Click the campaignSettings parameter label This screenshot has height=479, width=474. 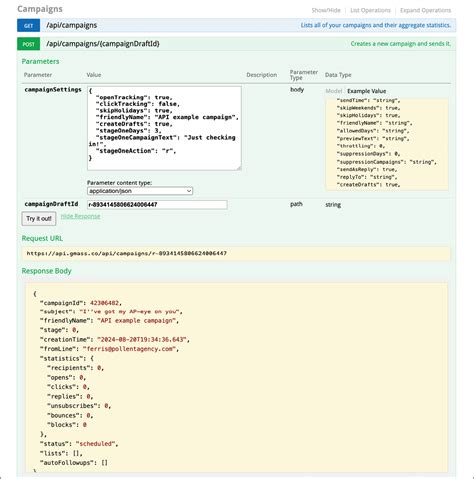pyautogui.click(x=53, y=90)
